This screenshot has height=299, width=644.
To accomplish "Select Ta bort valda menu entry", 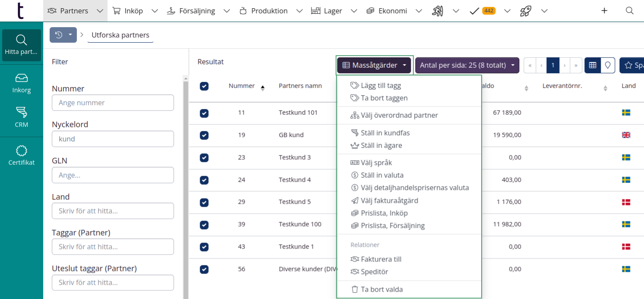I will 381,290.
